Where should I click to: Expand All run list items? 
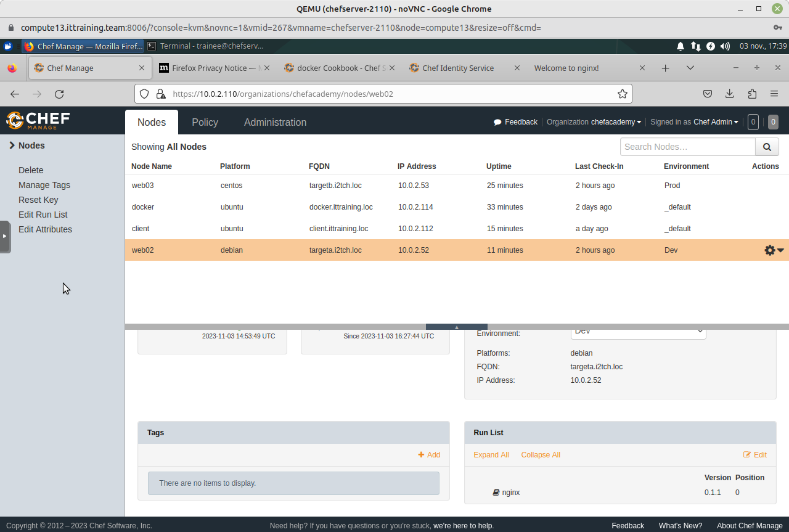(491, 455)
